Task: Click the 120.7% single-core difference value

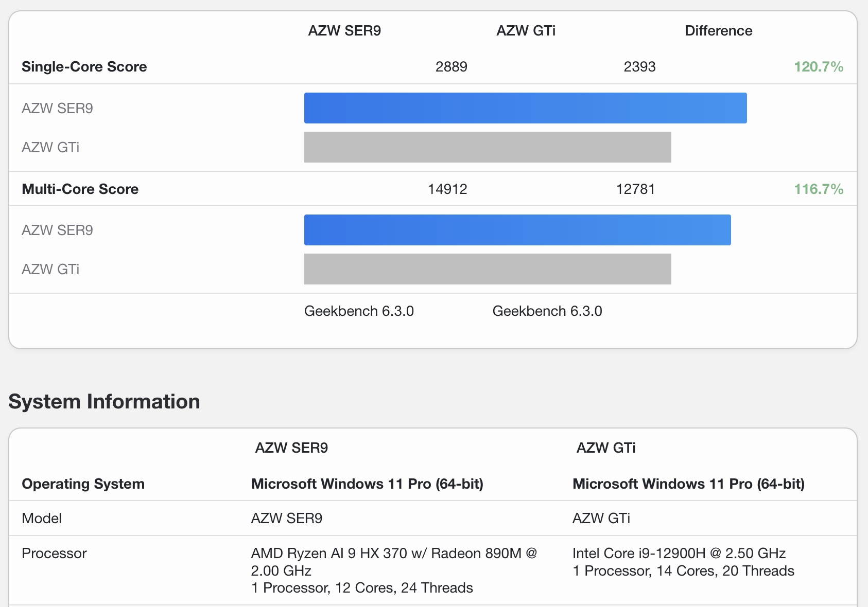Action: coord(818,67)
